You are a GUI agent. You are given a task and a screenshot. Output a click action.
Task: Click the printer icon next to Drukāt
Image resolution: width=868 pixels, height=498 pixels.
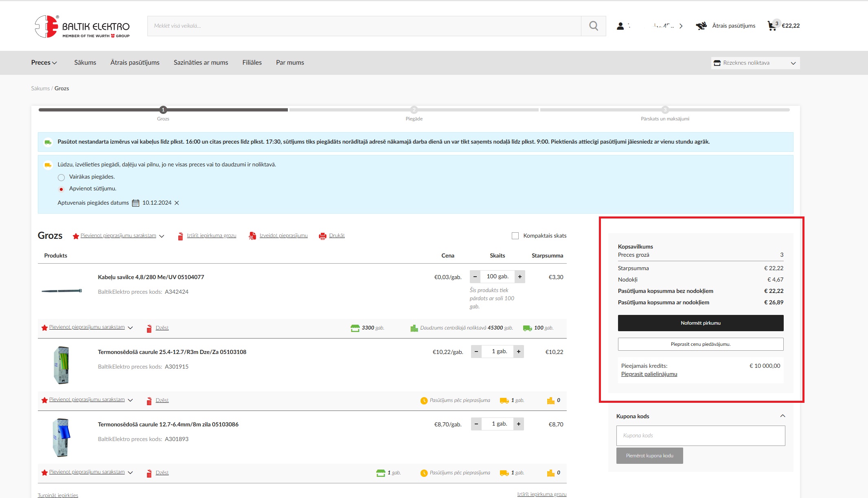[x=322, y=236]
